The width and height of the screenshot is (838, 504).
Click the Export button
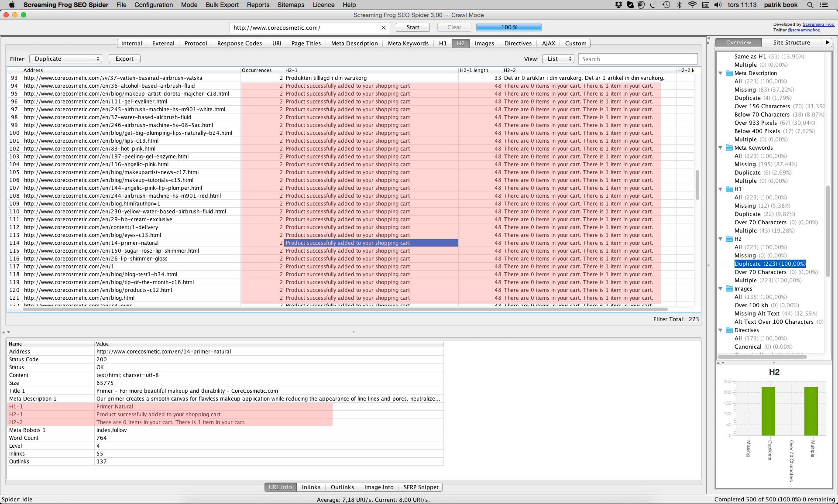coord(124,58)
